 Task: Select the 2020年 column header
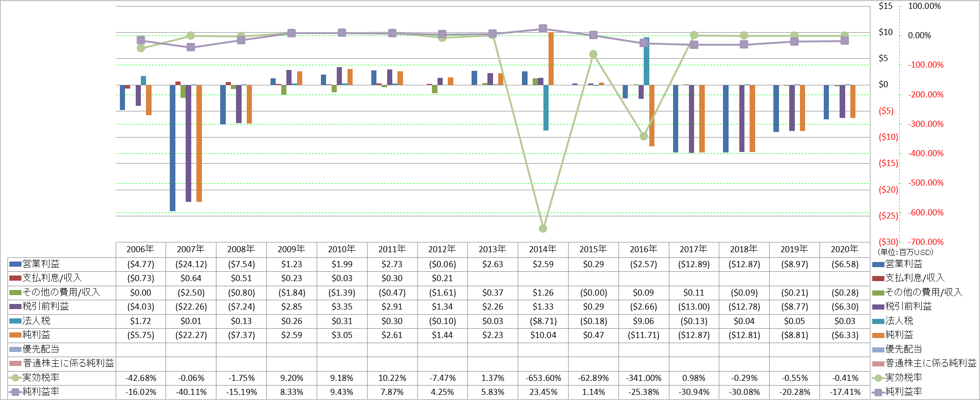(x=845, y=249)
